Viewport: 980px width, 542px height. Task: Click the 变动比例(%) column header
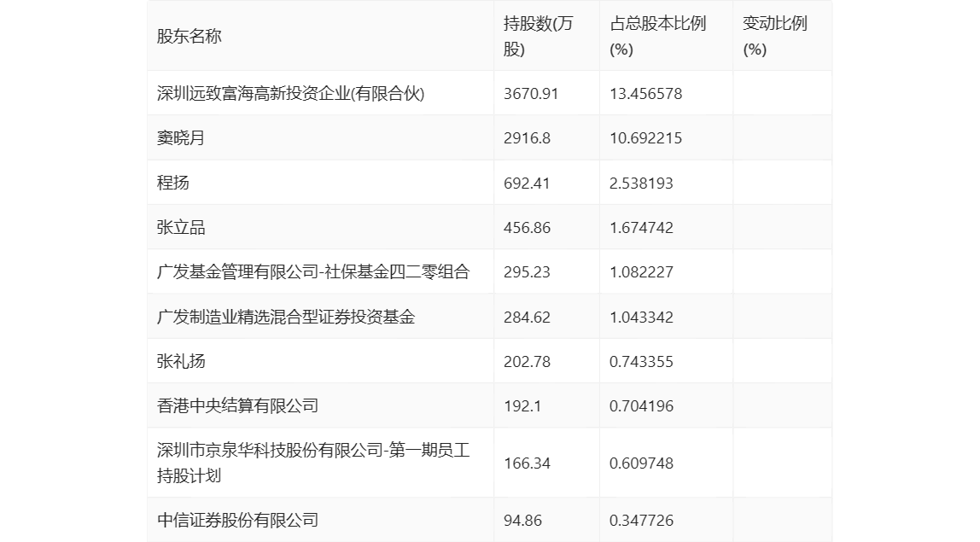tap(775, 36)
